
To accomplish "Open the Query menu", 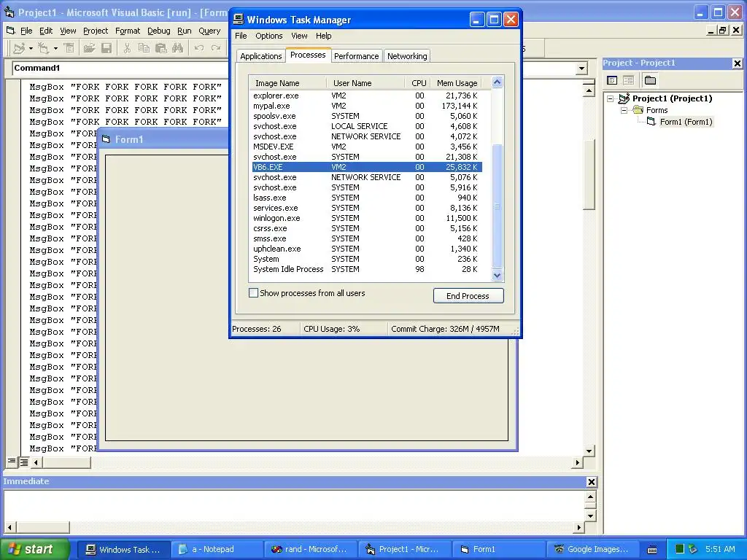I will [209, 31].
